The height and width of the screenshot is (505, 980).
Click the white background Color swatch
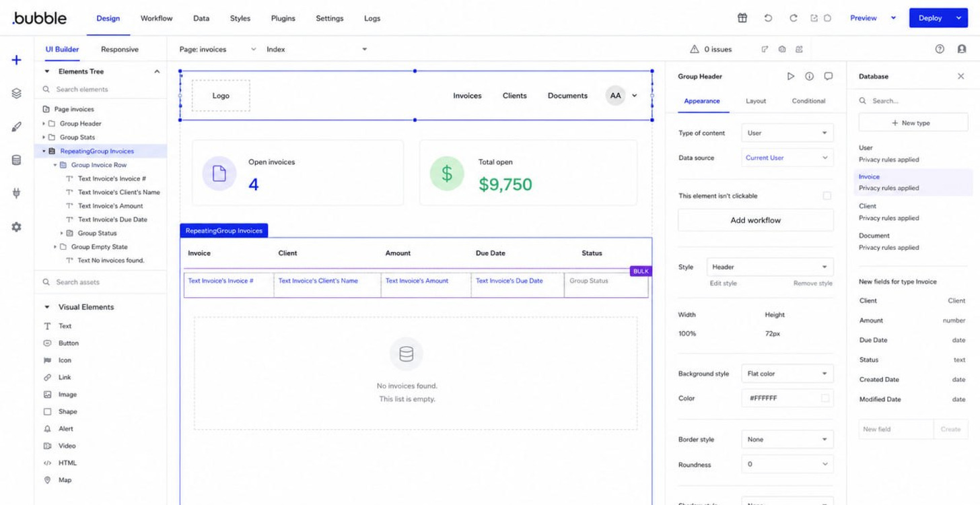[x=825, y=398]
